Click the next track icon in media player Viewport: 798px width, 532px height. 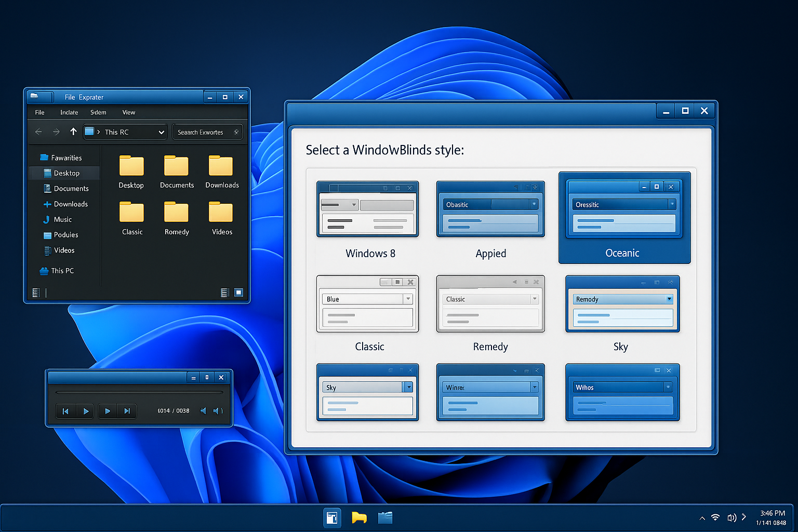127,411
